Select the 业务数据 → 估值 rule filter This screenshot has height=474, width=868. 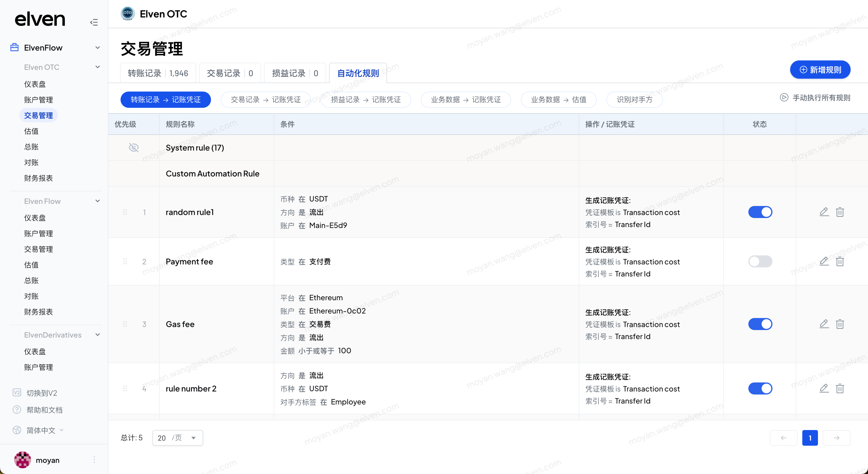coord(558,100)
